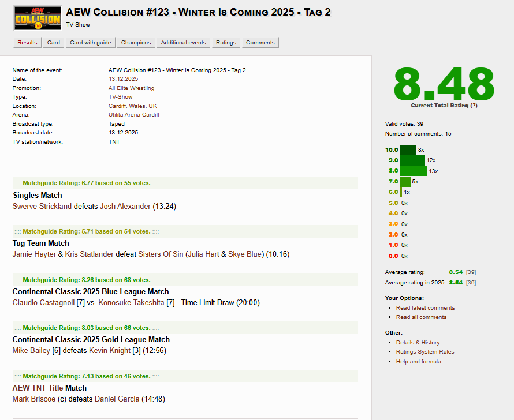
Task: Switch to the Ratings tab
Action: coord(226,43)
